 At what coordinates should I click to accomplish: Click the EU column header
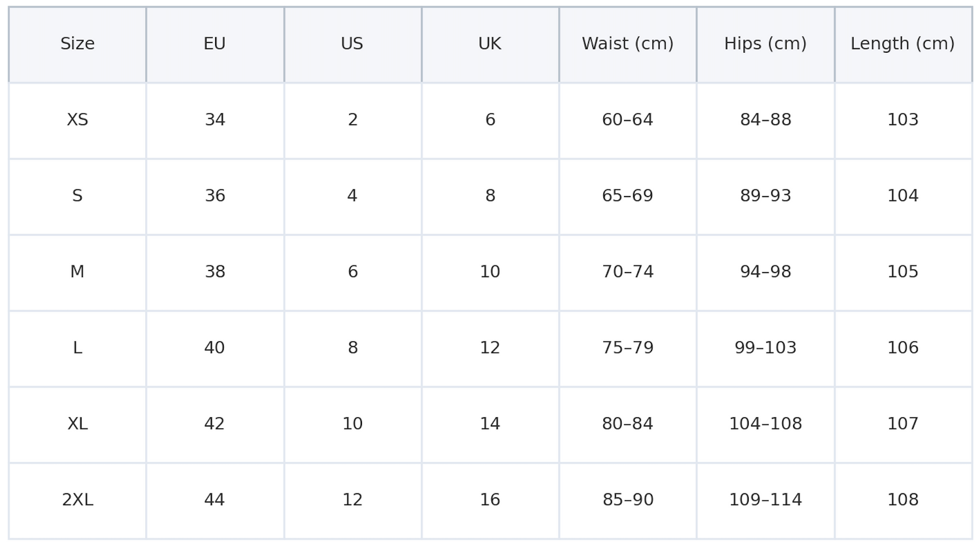[x=214, y=44]
